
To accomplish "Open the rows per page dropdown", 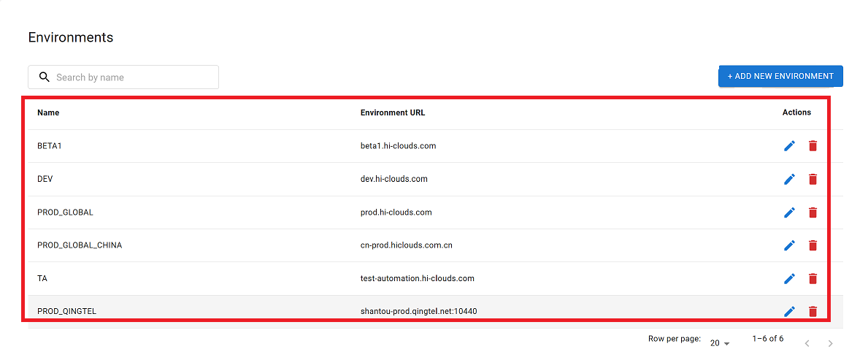I will tap(720, 343).
